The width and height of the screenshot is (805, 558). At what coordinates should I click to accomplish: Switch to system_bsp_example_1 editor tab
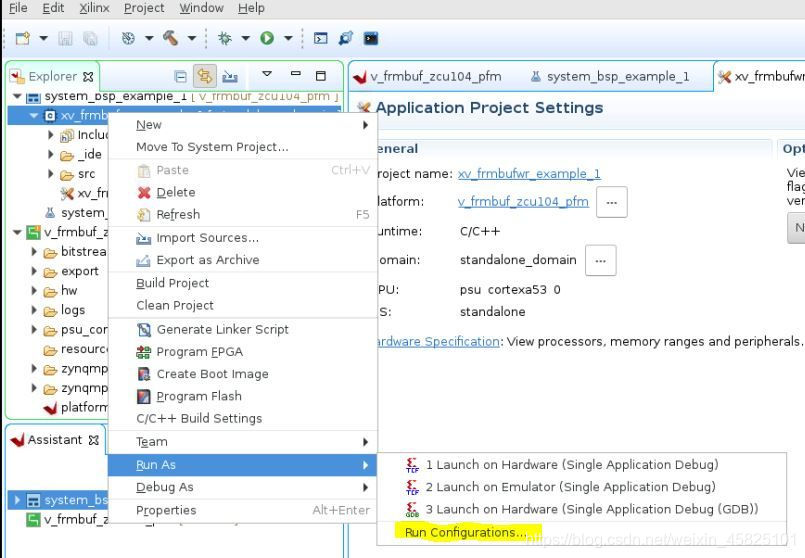tap(609, 77)
